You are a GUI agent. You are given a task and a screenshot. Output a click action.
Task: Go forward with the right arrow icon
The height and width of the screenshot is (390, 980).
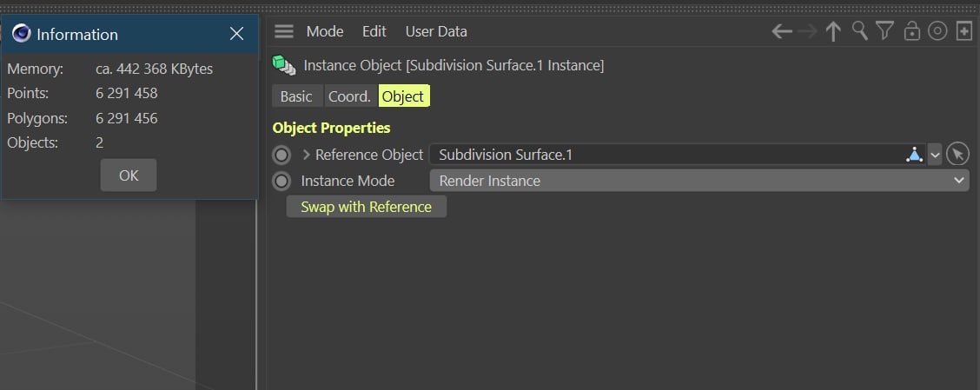pos(807,31)
